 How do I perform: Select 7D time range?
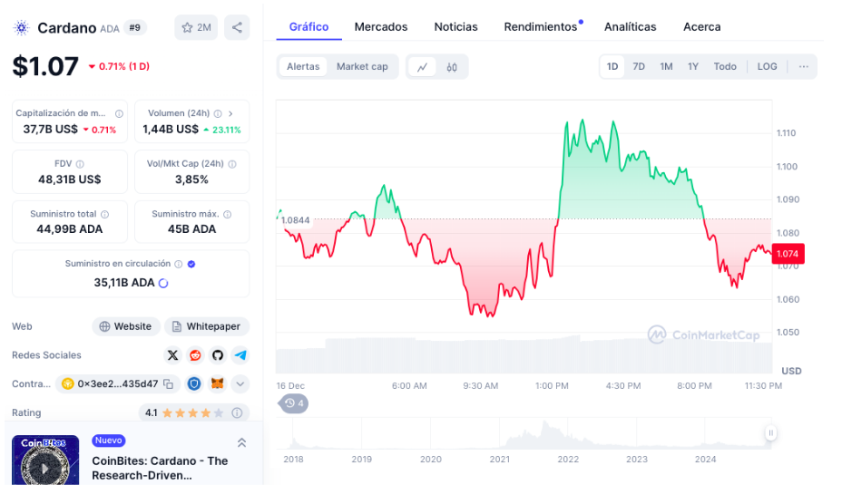pos(639,66)
